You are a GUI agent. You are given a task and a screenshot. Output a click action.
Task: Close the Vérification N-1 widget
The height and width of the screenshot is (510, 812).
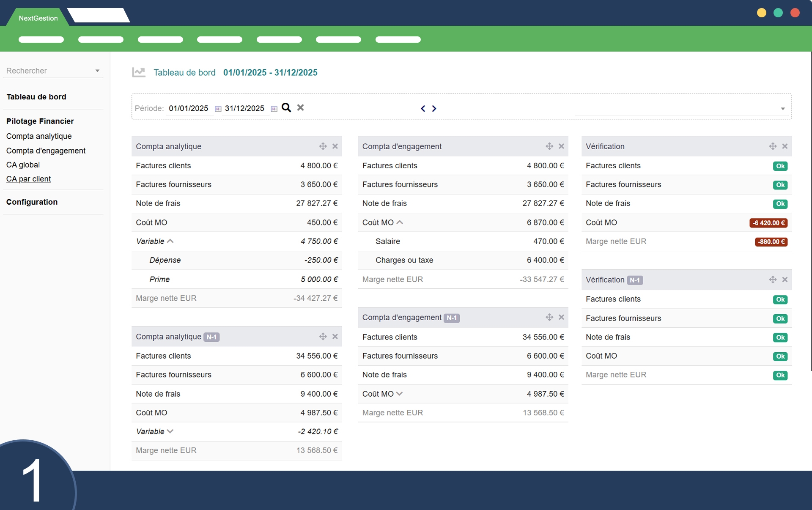(x=785, y=280)
